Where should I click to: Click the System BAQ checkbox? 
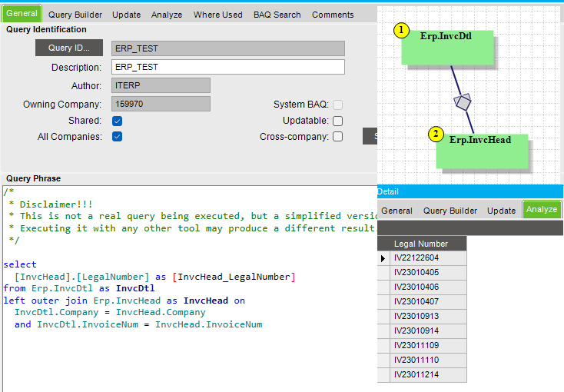pos(338,105)
